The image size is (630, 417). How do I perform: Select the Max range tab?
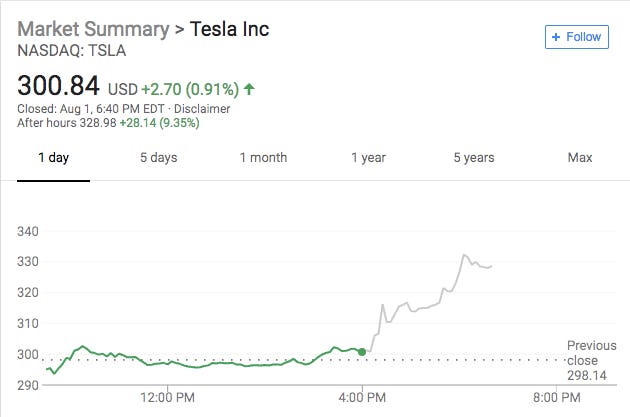tap(580, 158)
